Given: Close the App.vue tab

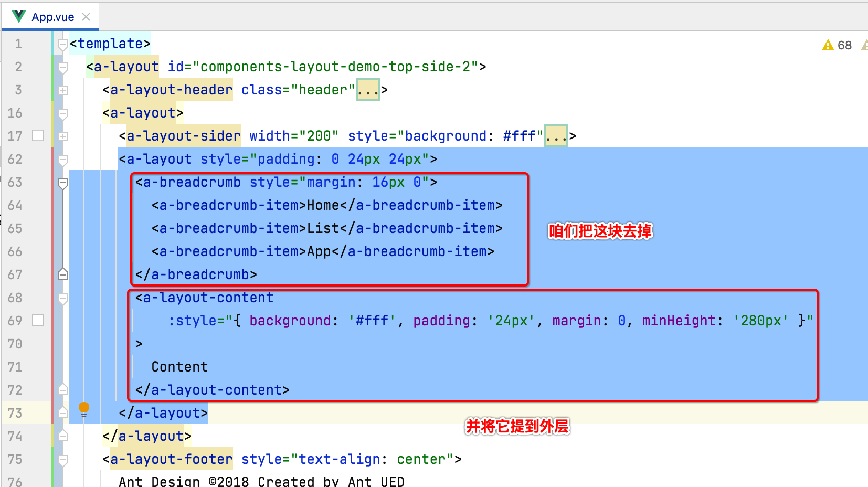Looking at the screenshot, I should pyautogui.click(x=86, y=17).
